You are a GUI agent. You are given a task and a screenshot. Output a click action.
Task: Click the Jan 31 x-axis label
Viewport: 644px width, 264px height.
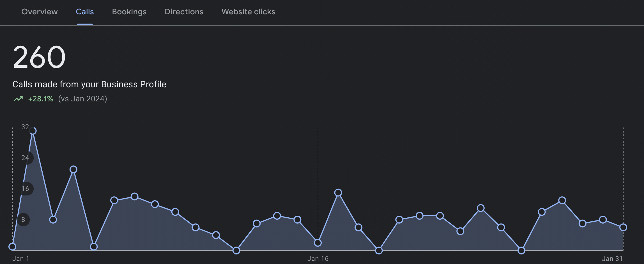tap(612, 259)
